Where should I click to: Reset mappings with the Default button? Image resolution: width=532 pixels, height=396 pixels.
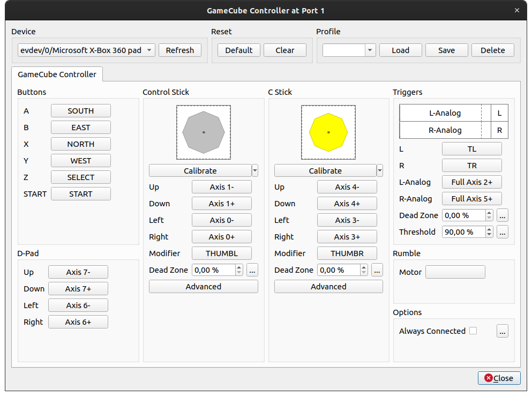pyautogui.click(x=238, y=50)
